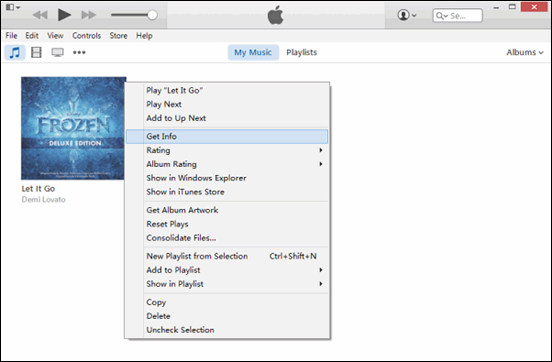
Task: Click the volume slider knob
Action: tap(152, 15)
